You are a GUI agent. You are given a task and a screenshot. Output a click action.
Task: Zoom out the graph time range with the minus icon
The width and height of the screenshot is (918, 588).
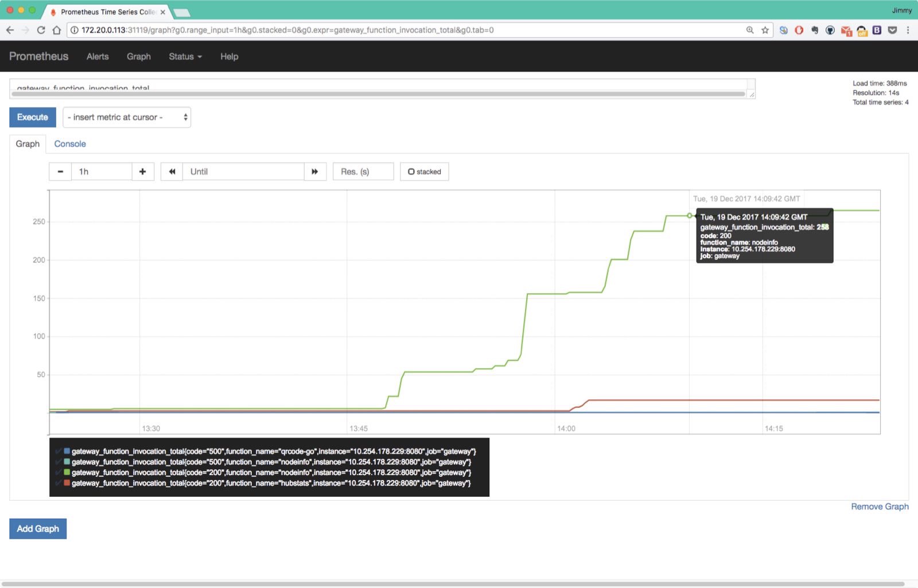[60, 171]
